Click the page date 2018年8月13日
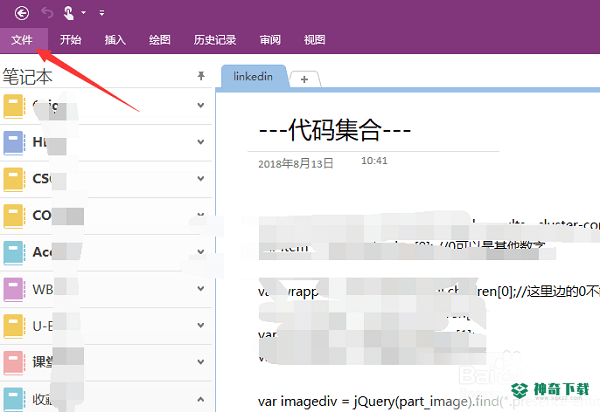Image resolution: width=600 pixels, height=412 pixels. click(x=296, y=164)
